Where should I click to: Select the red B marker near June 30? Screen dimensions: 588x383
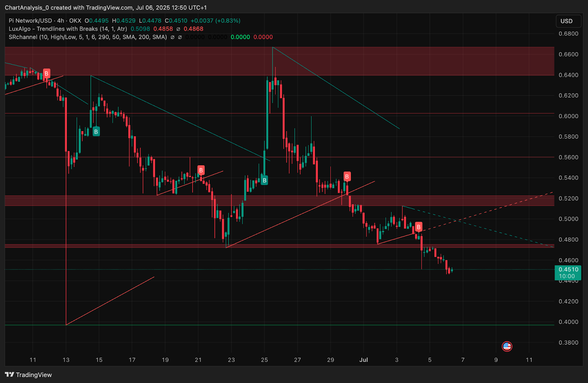click(x=347, y=177)
